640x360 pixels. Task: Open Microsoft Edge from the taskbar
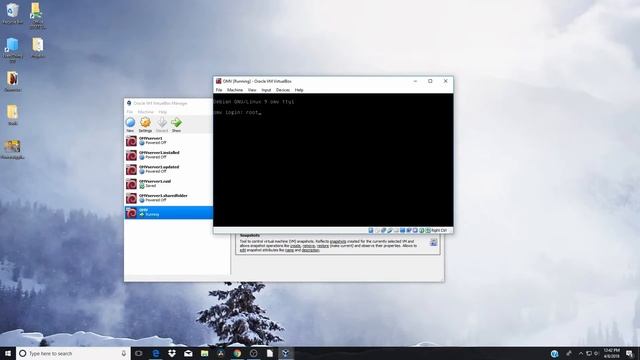(156, 353)
